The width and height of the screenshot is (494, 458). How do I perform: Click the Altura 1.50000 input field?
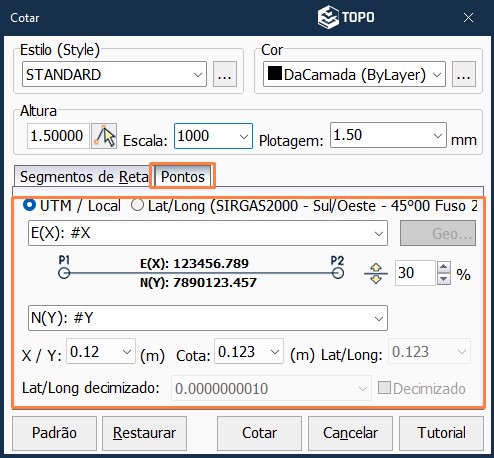[58, 136]
